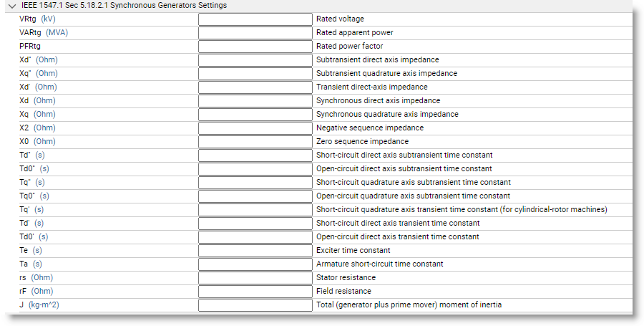Focus the J moment of inertia field
644x326 pixels.
point(255,305)
